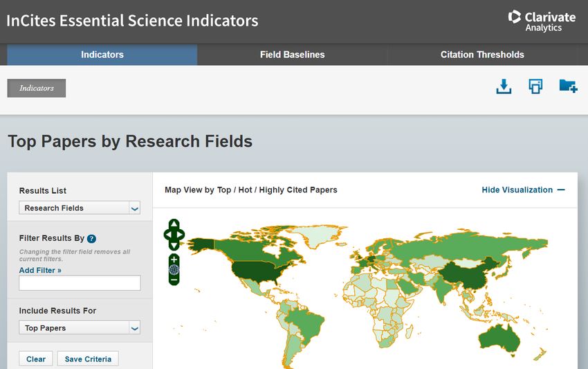The image size is (588, 369).
Task: Click the download results icon
Action: pos(504,87)
